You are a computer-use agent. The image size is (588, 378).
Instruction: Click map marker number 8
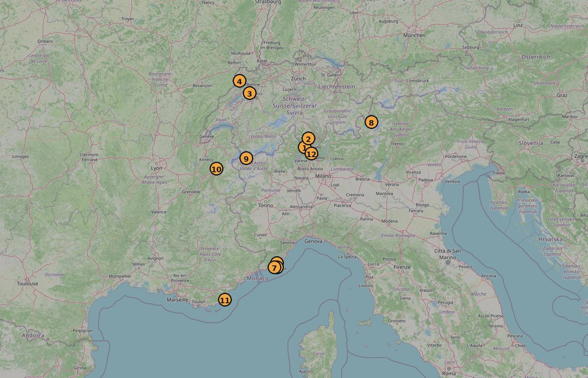371,123
